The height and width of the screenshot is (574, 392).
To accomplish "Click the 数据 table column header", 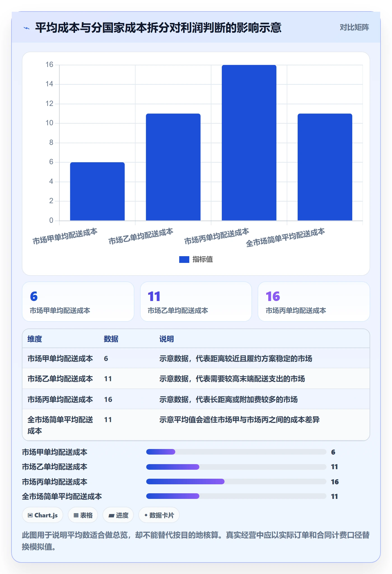I will [111, 339].
